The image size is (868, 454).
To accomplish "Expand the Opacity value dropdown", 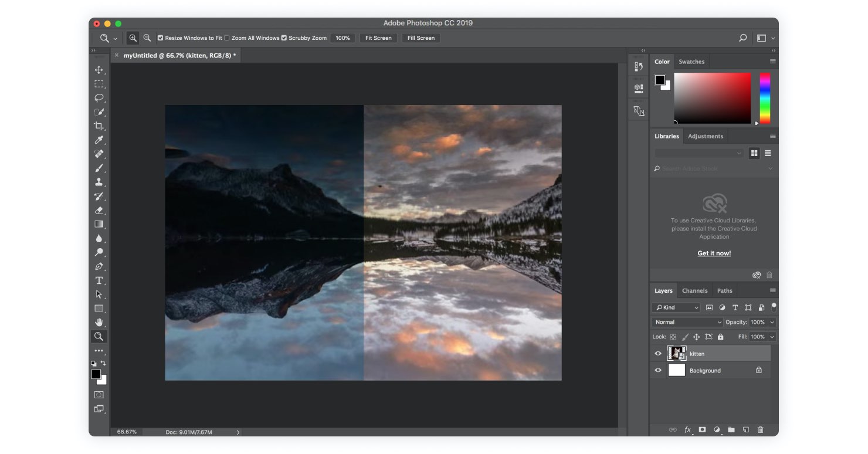I will pyautogui.click(x=772, y=322).
